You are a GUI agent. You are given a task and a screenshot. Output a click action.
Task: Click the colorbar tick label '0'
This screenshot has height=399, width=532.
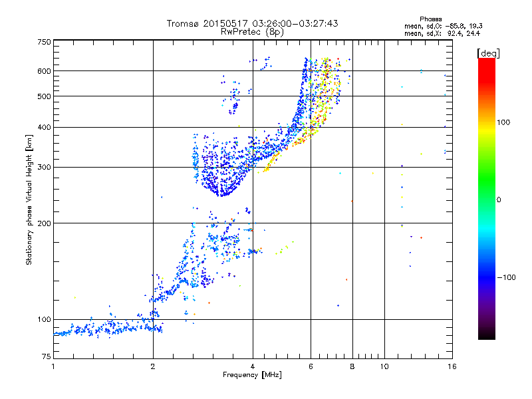pyautogui.click(x=499, y=200)
